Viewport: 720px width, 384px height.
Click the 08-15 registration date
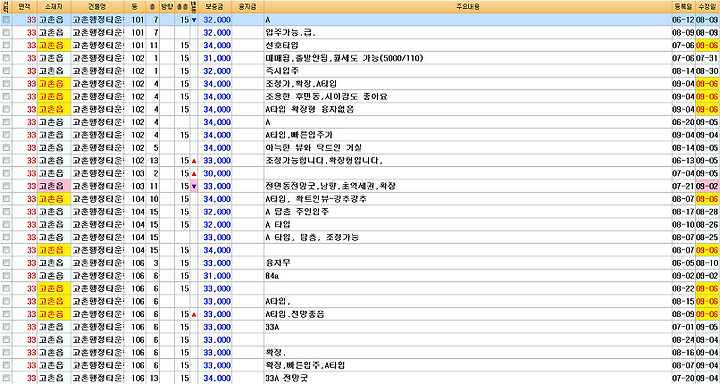point(683,302)
